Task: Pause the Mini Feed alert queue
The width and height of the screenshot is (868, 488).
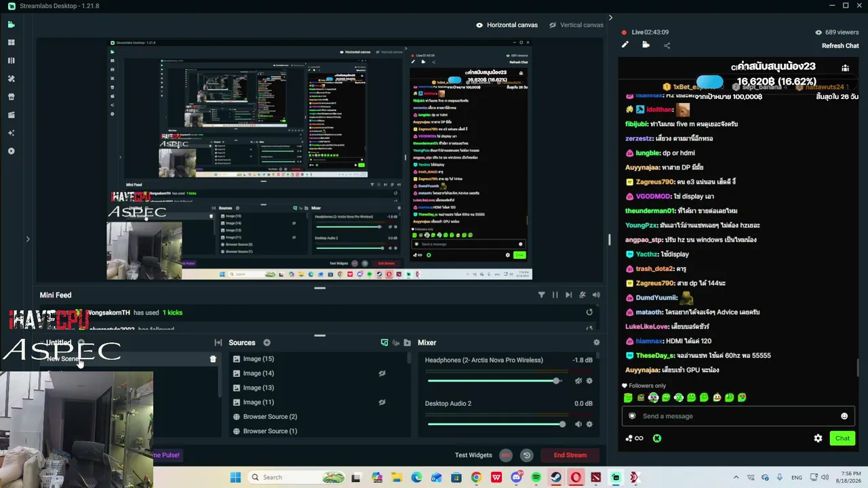Action: pos(555,295)
